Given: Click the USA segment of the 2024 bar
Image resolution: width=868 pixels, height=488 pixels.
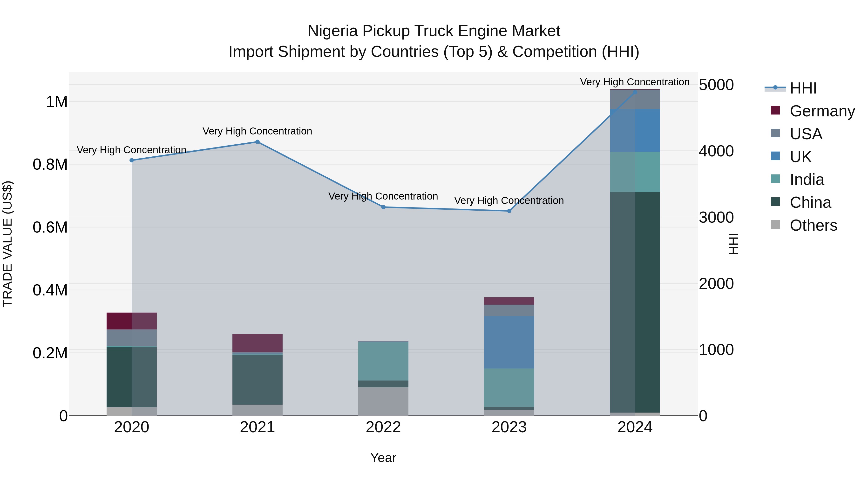Looking at the screenshot, I should [635, 100].
